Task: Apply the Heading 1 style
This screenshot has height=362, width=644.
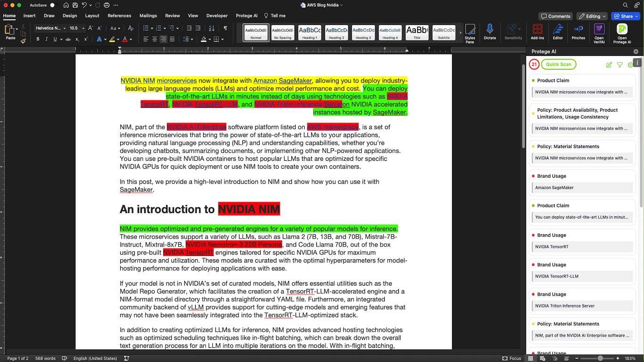Action: (x=310, y=32)
